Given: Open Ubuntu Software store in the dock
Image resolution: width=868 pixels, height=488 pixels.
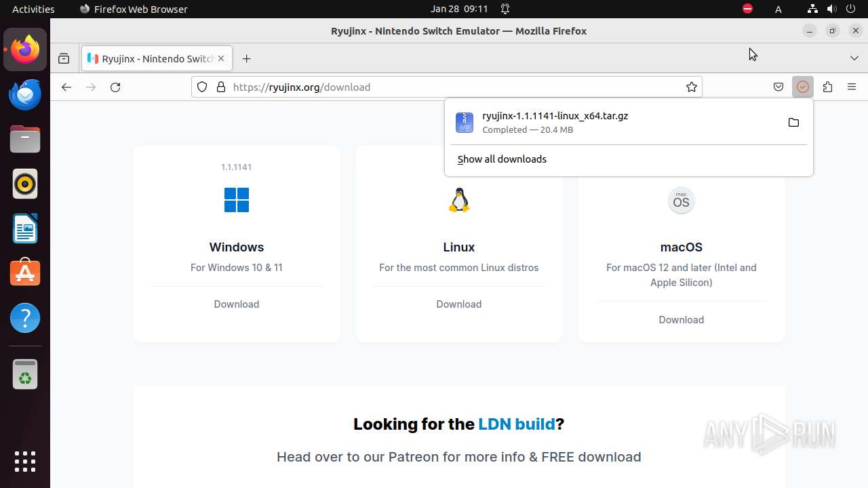Looking at the screenshot, I should coord(25,273).
